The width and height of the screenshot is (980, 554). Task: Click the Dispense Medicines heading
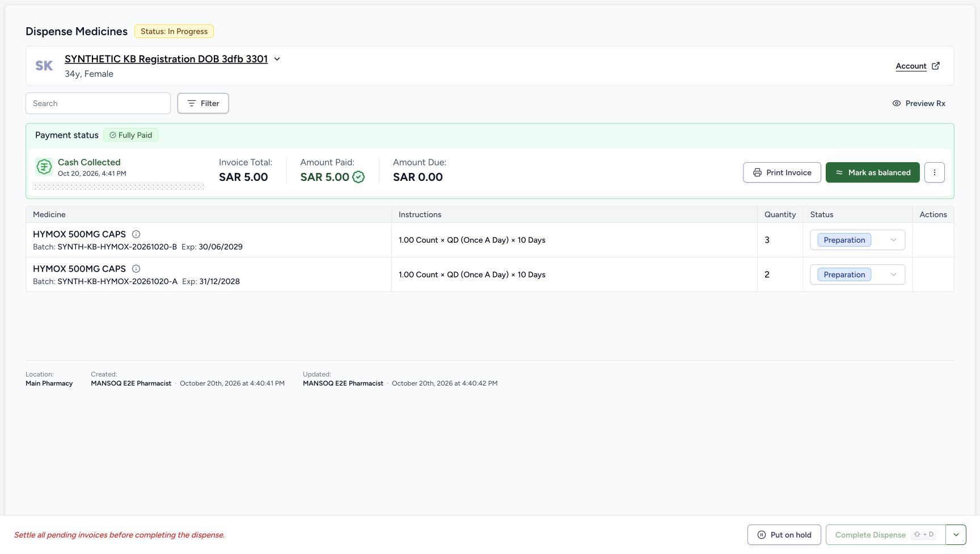(77, 31)
